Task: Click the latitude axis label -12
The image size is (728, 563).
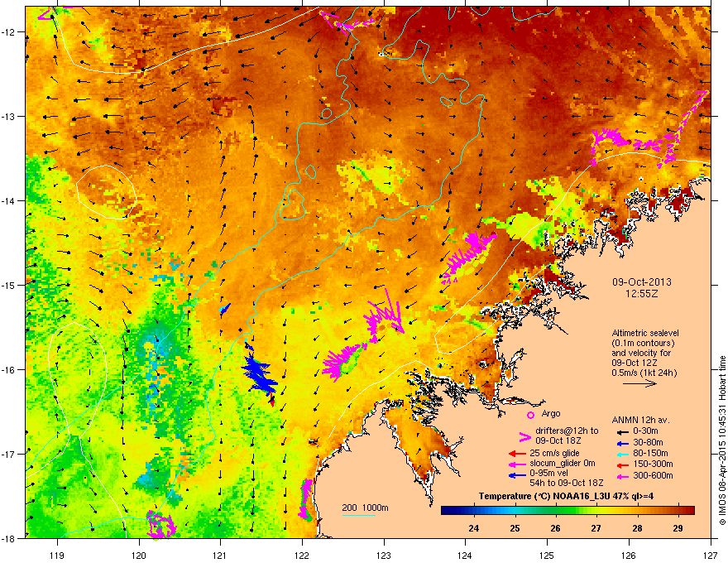Action: [8, 32]
